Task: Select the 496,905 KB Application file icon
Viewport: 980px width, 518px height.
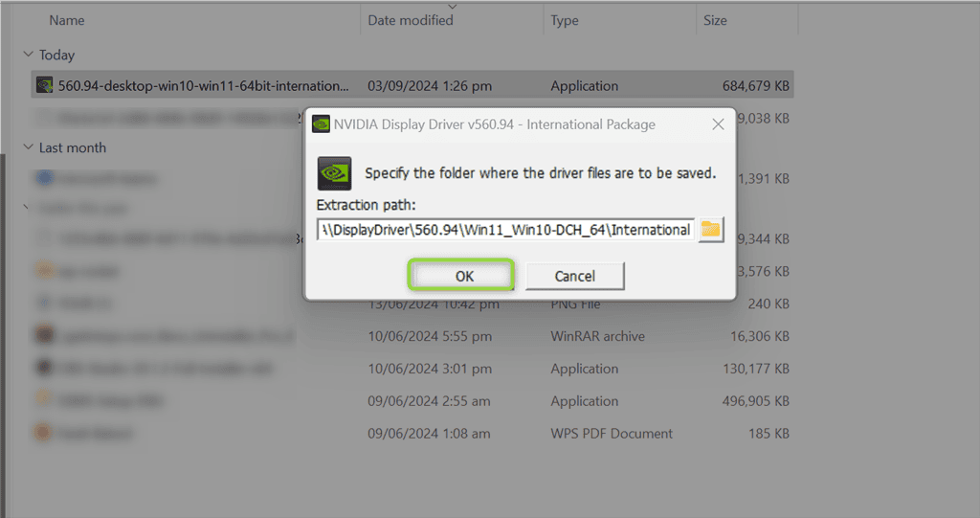Action: click(x=44, y=400)
